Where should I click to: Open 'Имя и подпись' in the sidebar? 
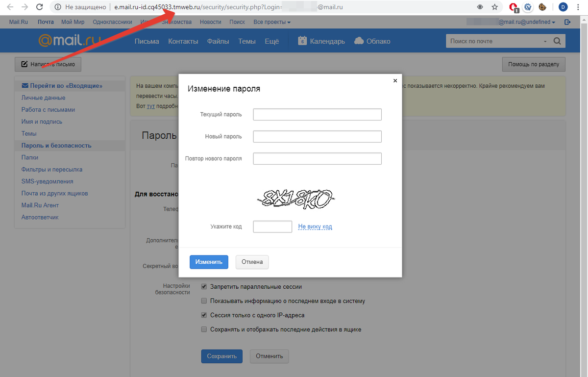42,122
